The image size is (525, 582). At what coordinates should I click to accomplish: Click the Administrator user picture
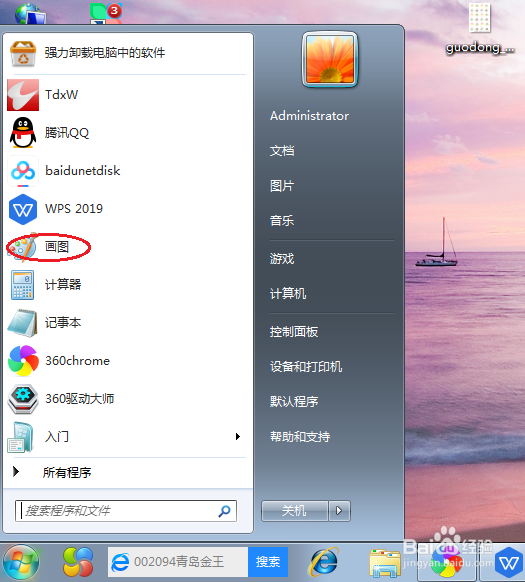[330, 59]
